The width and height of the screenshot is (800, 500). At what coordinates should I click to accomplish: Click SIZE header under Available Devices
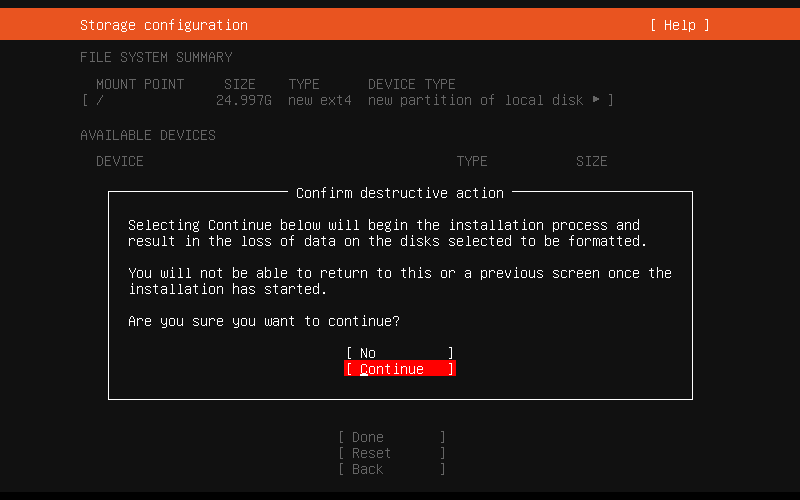point(591,161)
